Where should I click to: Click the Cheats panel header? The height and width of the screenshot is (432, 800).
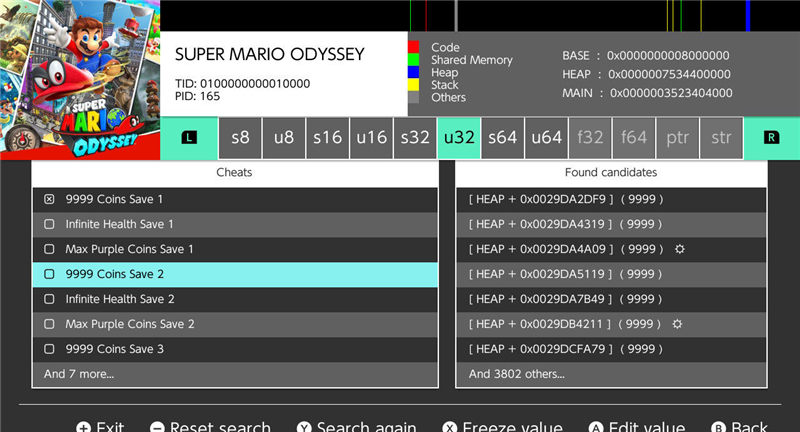(x=235, y=172)
